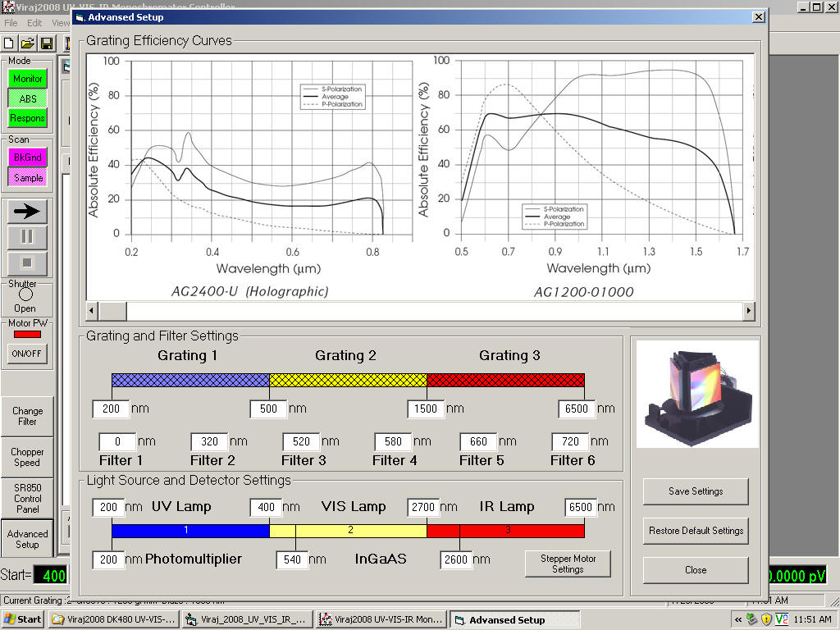
Task: Click the Filter 5 wavelength field
Action: tap(478, 441)
